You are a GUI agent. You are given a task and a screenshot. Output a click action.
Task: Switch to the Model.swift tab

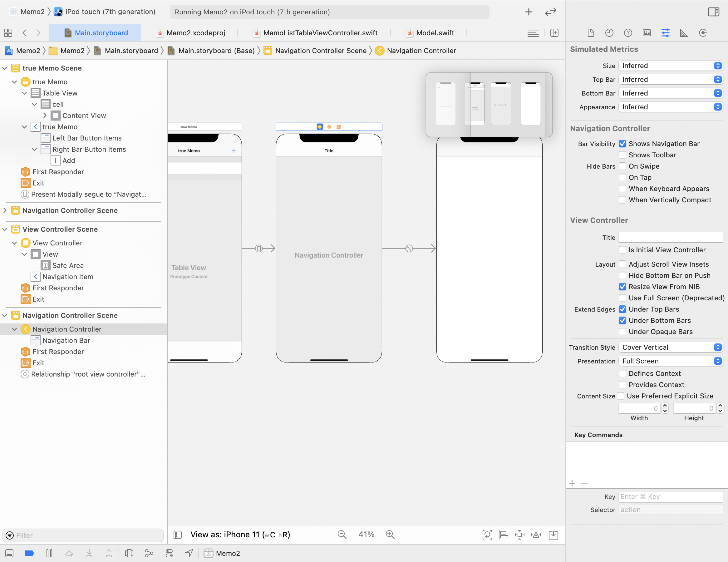pos(435,33)
